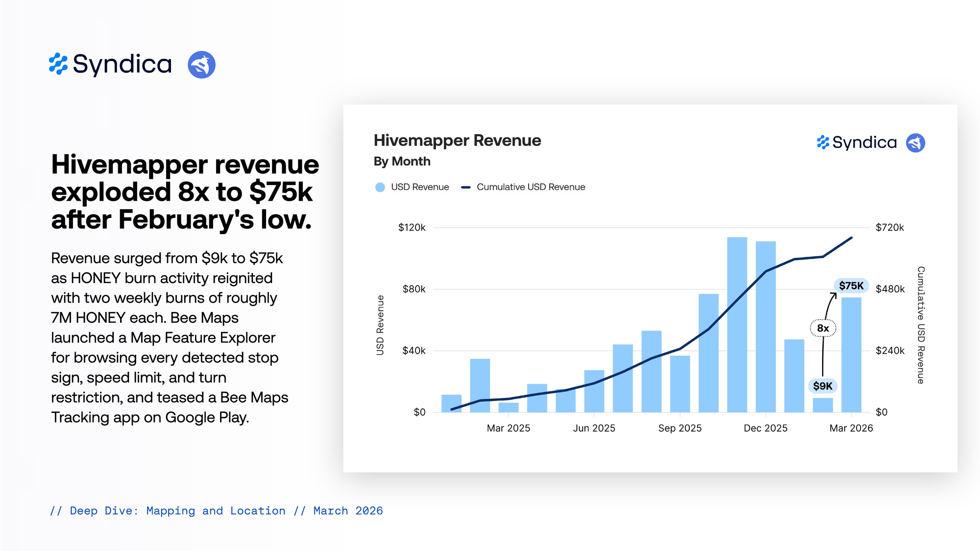Select the Dec 2025 axis label
This screenshot has width=980, height=551.
pyautogui.click(x=765, y=428)
